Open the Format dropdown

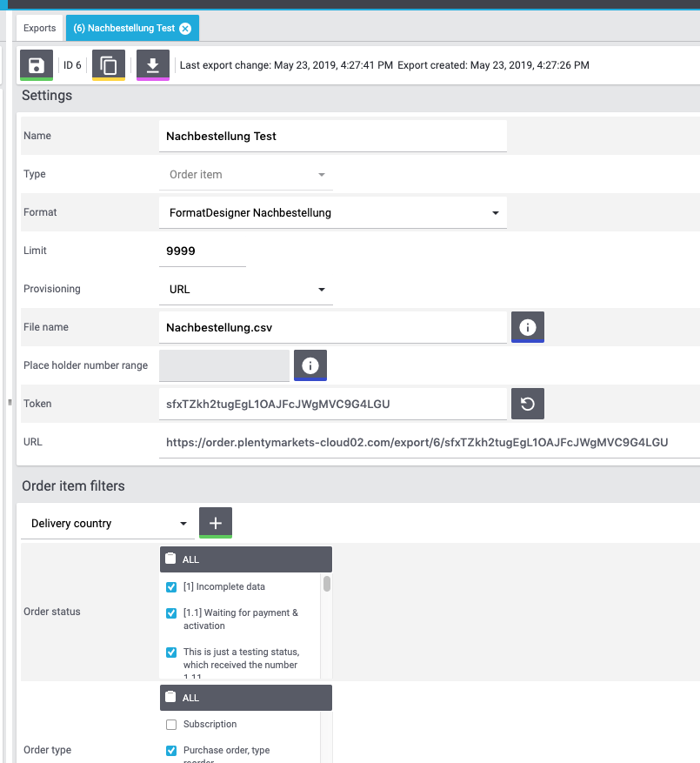pyautogui.click(x=332, y=213)
